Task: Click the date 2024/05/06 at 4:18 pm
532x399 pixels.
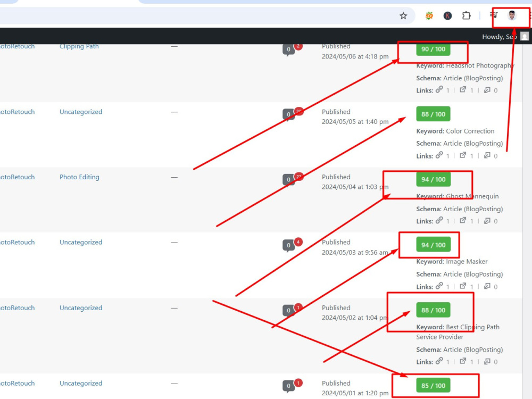Action: click(x=355, y=57)
